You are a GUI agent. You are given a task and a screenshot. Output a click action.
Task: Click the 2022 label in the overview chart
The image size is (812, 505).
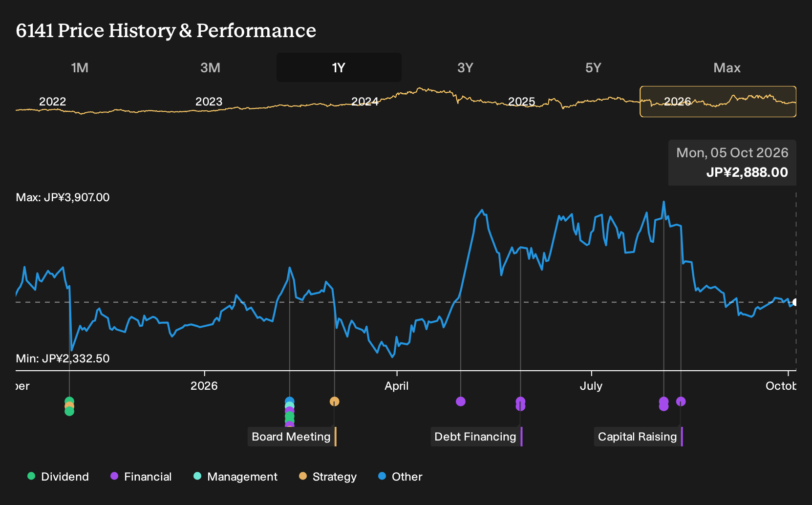[52, 102]
